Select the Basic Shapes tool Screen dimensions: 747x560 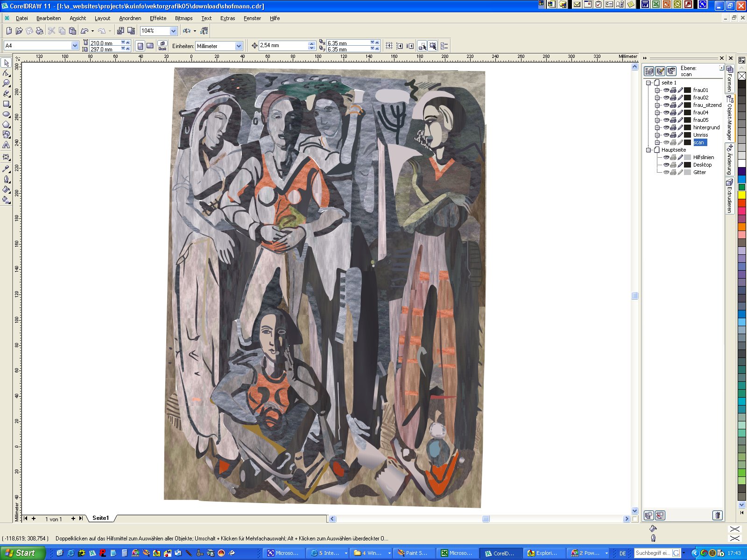point(6,134)
